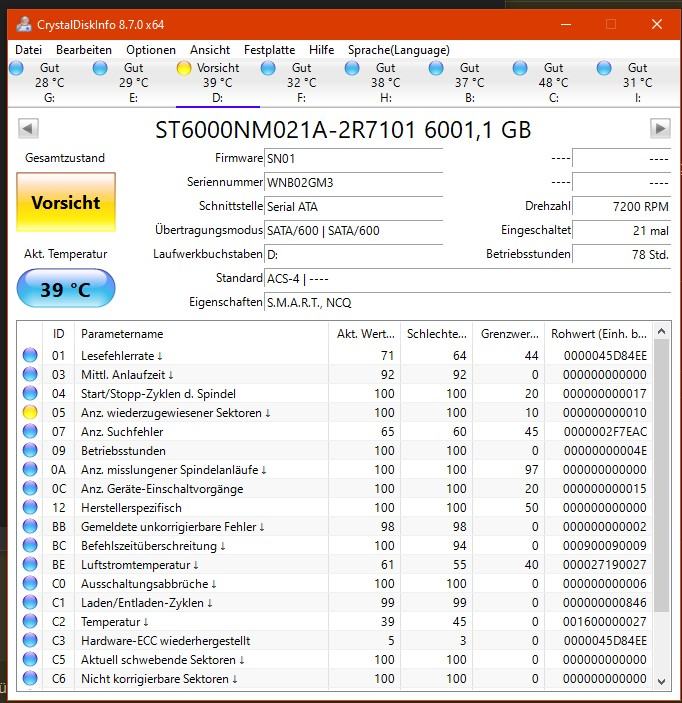Click the ID column header
The image size is (682, 703).
tap(59, 334)
